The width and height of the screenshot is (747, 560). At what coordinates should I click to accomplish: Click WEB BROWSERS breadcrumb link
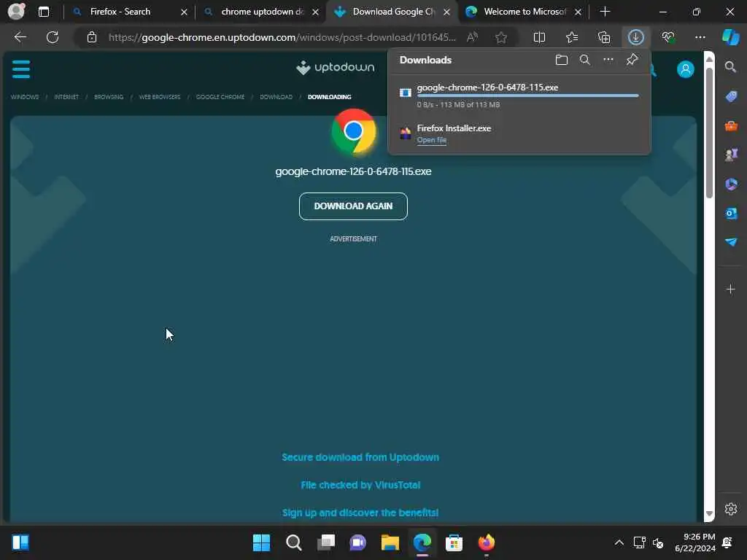[x=160, y=97]
